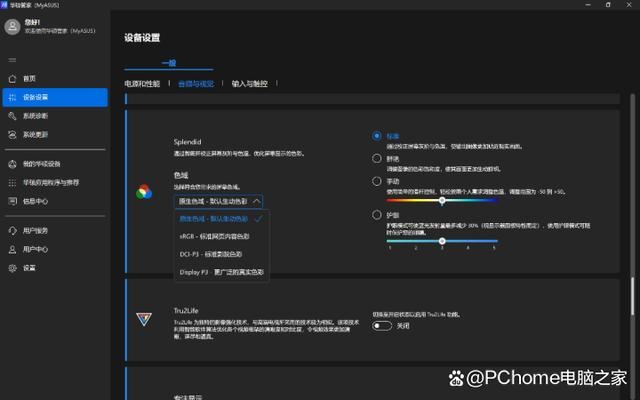This screenshot has width=640, height=400.
Task: Toggle the Tru2Life switch
Action: coord(382,325)
